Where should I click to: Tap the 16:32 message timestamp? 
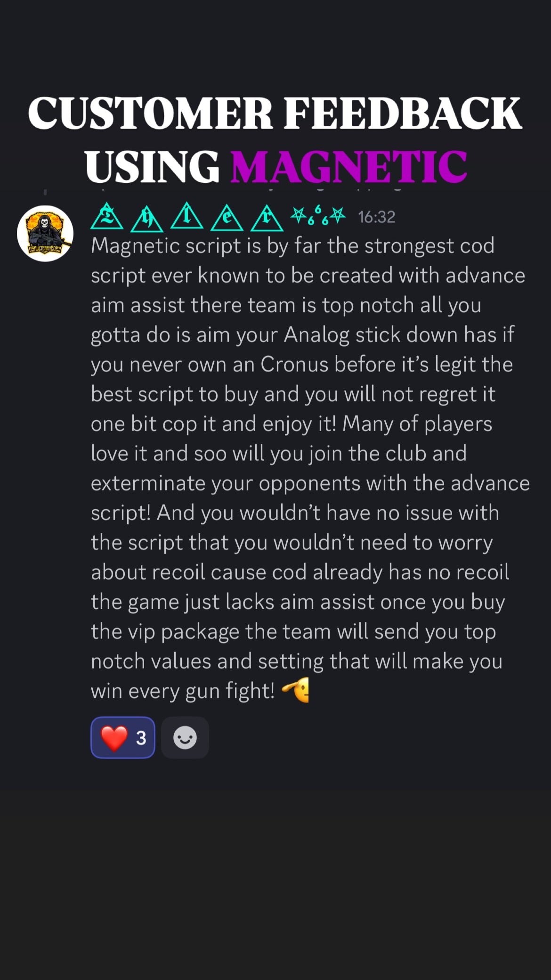[376, 217]
